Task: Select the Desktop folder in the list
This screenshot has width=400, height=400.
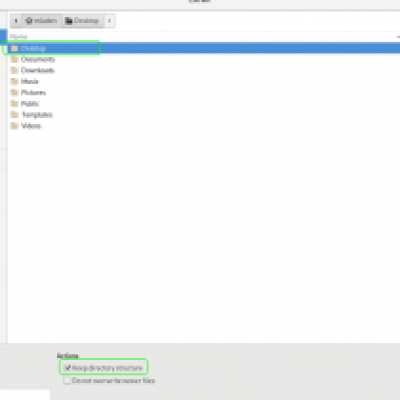Action: pyautogui.click(x=204, y=48)
